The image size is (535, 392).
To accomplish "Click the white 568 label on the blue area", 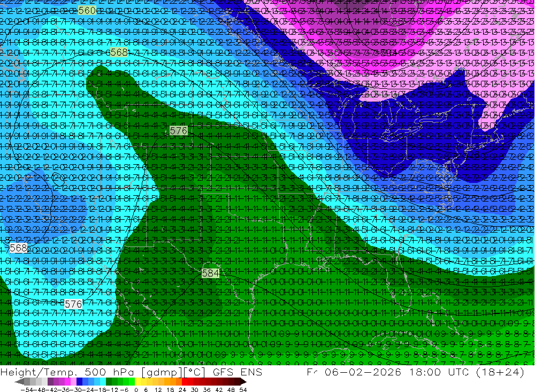I will pos(18,248).
